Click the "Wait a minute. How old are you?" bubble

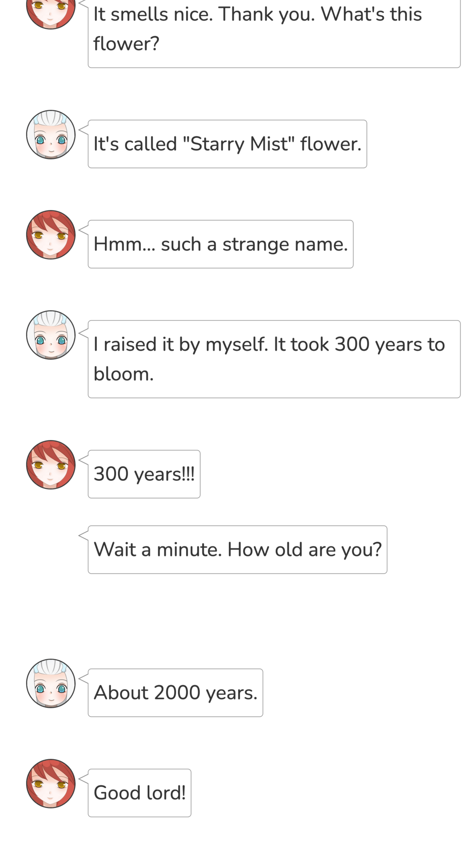(238, 550)
